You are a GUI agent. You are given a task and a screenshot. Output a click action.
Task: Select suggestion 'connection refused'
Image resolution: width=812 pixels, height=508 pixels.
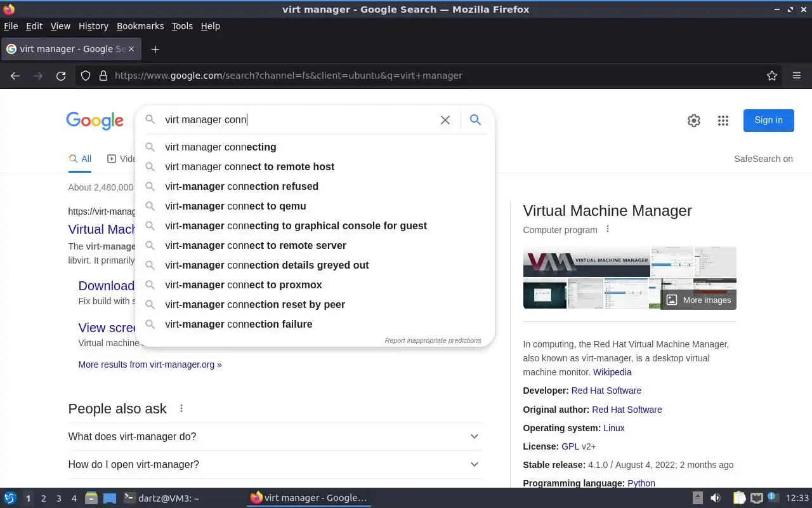point(315,186)
